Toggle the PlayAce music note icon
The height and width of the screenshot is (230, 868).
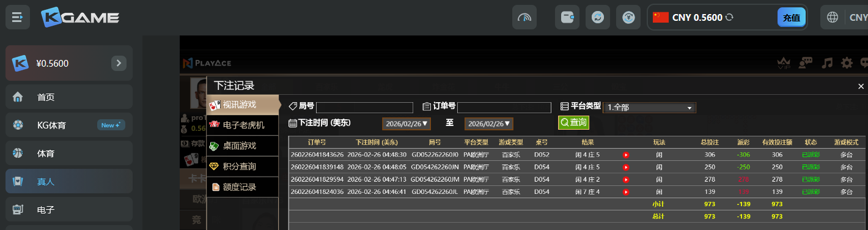pos(828,62)
